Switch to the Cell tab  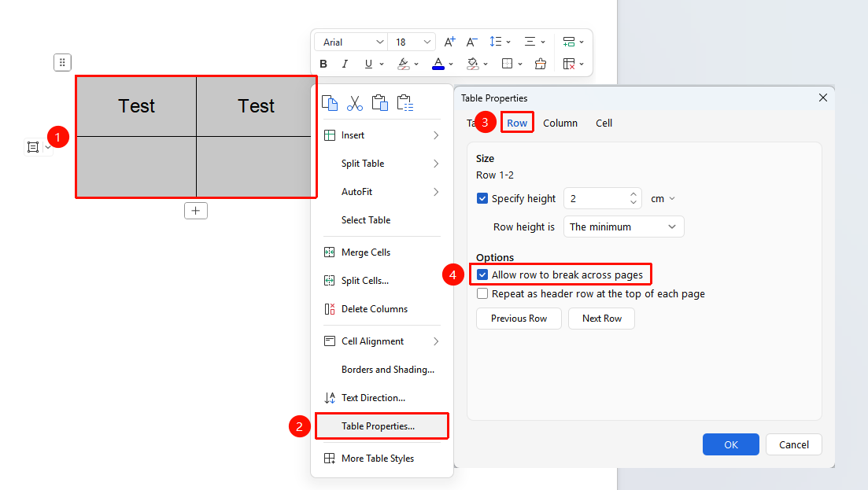point(604,123)
